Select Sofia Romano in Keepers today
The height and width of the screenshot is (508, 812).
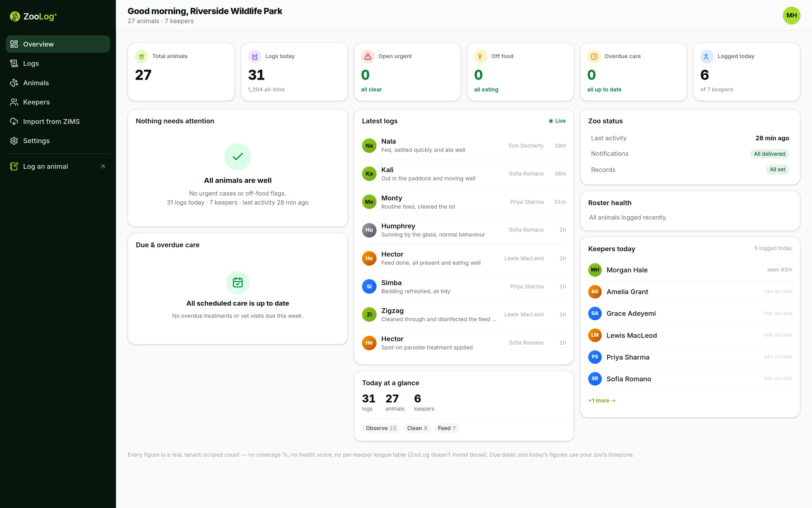(x=690, y=379)
